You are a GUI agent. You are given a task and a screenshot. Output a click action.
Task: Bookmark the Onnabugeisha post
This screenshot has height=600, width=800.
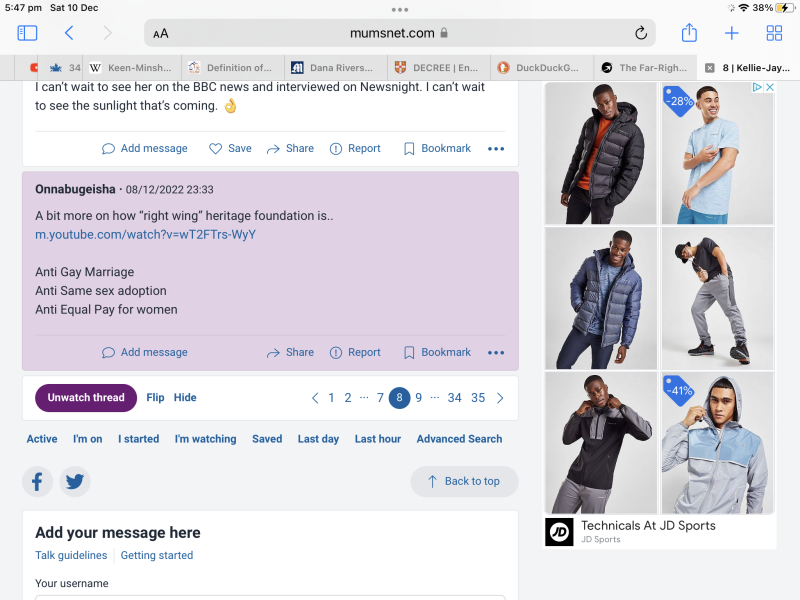pos(437,352)
